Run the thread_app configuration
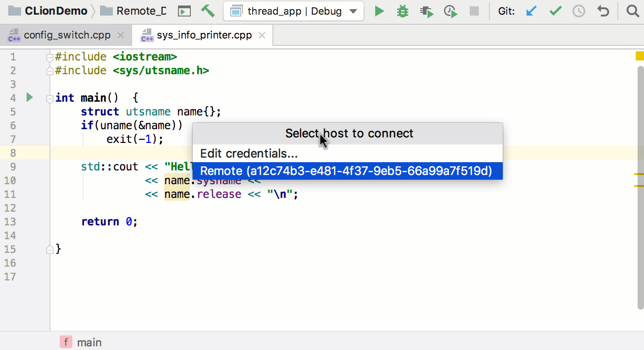The image size is (644, 350). 379,11
